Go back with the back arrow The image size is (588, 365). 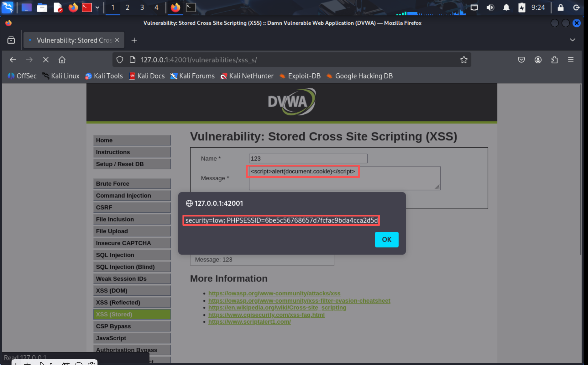13,60
